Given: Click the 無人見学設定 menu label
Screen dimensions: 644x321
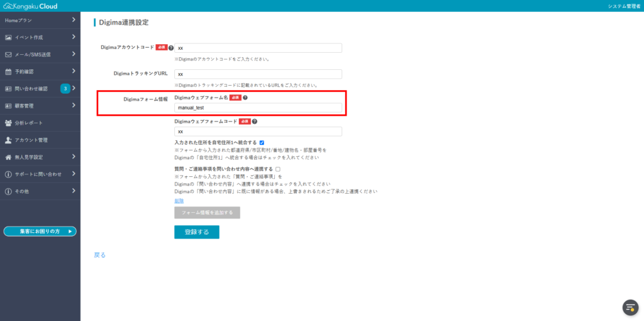Looking at the screenshot, I should click(x=29, y=157).
